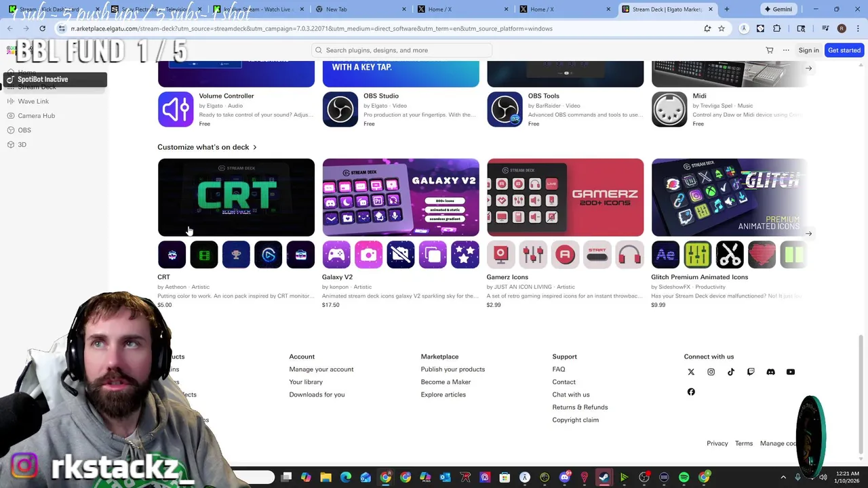This screenshot has width=868, height=488.
Task: Open Elgato's Discord server
Action: (x=770, y=372)
